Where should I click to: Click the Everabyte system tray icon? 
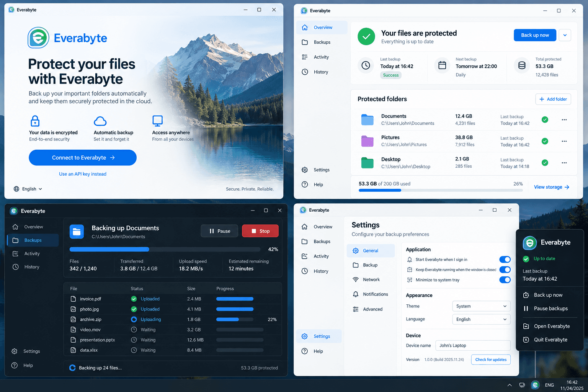tap(535, 385)
